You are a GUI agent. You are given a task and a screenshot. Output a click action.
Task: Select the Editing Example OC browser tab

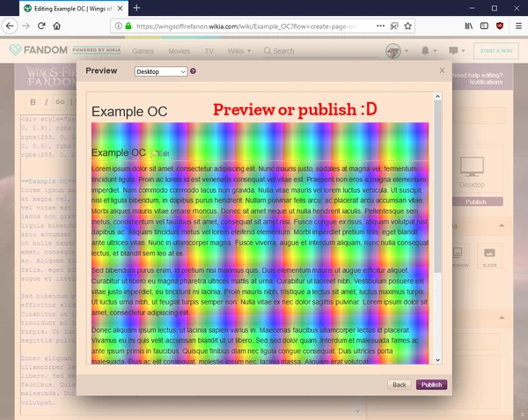[x=73, y=9]
